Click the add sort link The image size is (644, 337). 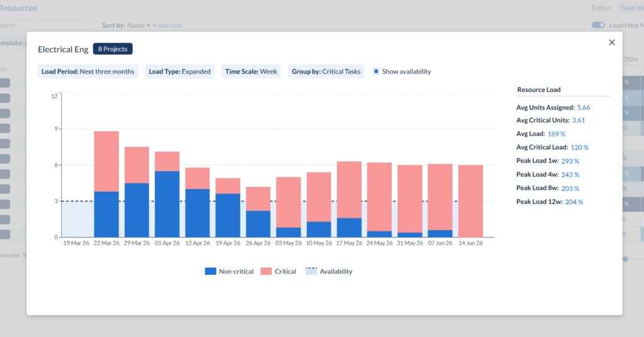click(167, 25)
